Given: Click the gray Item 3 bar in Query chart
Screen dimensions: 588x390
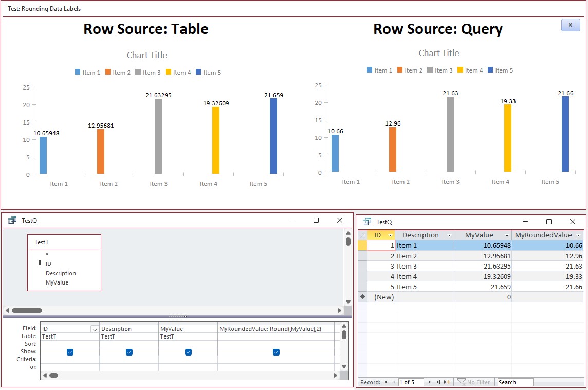Looking at the screenshot, I should [x=450, y=134].
